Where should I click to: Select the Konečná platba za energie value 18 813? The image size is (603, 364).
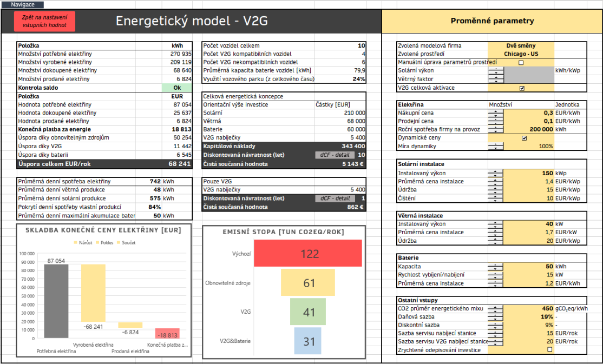tap(181, 129)
